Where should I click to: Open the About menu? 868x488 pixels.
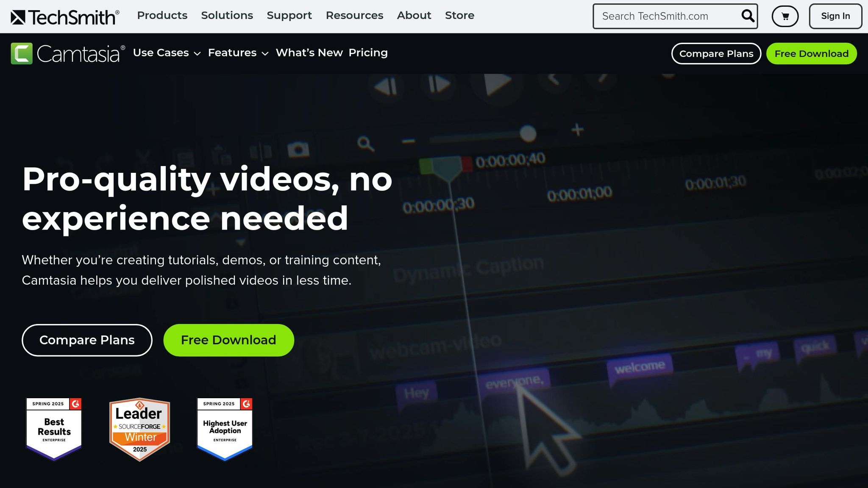pos(414,15)
